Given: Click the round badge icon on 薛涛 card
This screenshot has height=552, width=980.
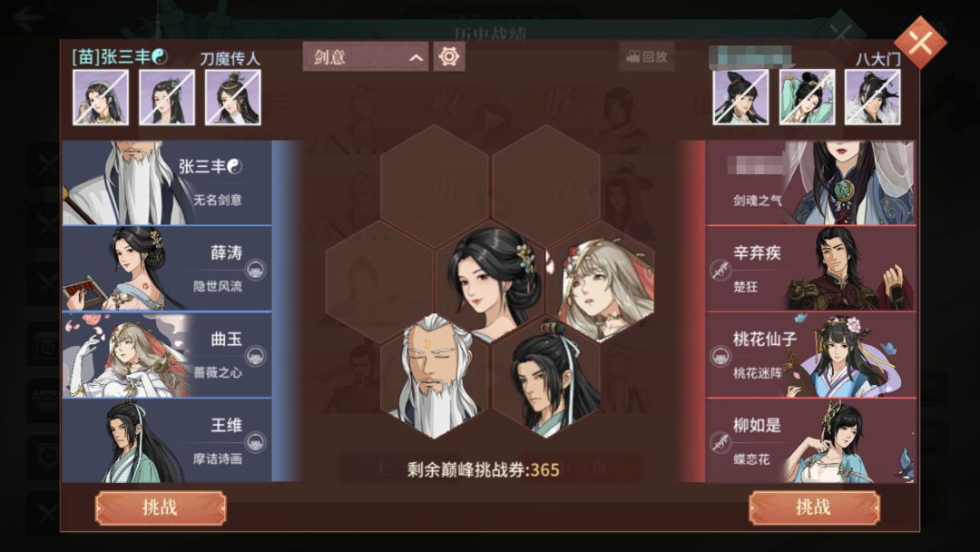Looking at the screenshot, I should (x=256, y=270).
